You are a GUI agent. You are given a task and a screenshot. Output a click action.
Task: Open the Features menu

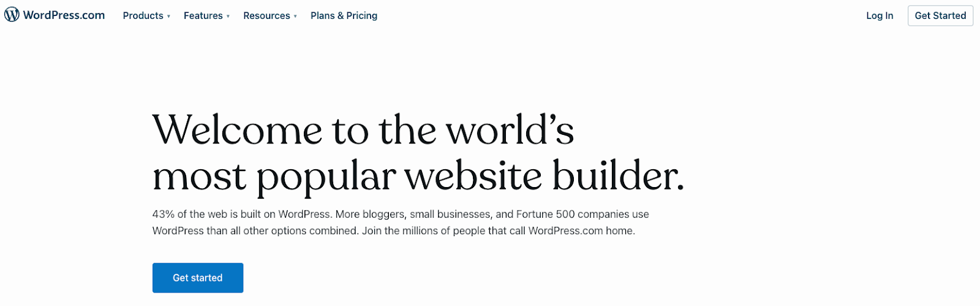(x=203, y=15)
